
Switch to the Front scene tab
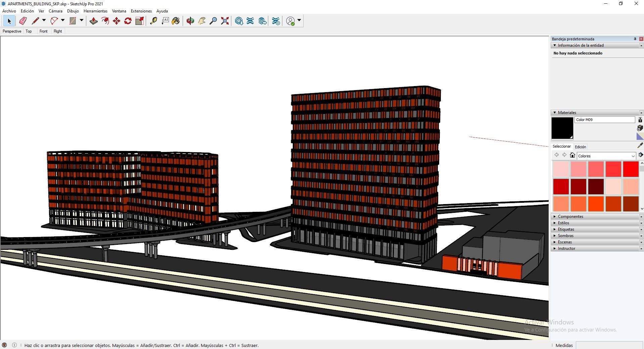43,31
